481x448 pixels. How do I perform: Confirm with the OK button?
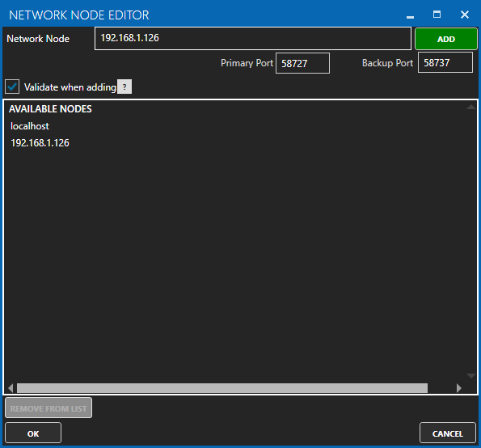33,433
